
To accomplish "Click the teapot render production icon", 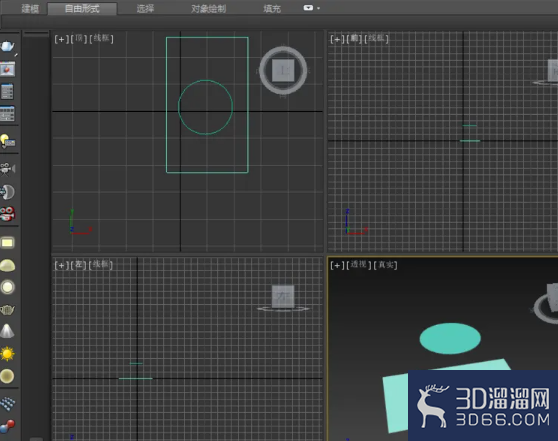I will [8, 47].
